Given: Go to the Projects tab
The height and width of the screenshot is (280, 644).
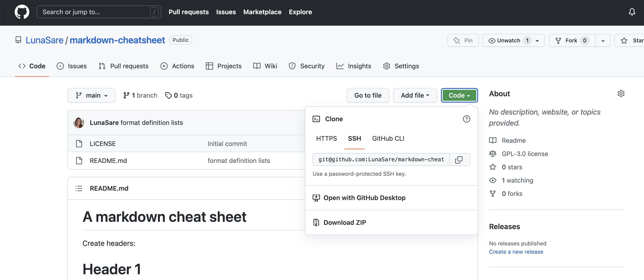Looking at the screenshot, I should [x=223, y=66].
